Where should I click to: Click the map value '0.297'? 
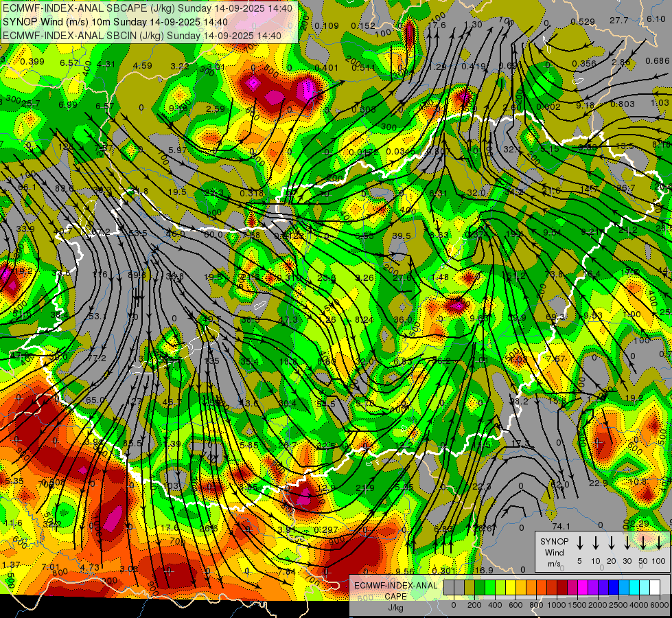point(326,530)
